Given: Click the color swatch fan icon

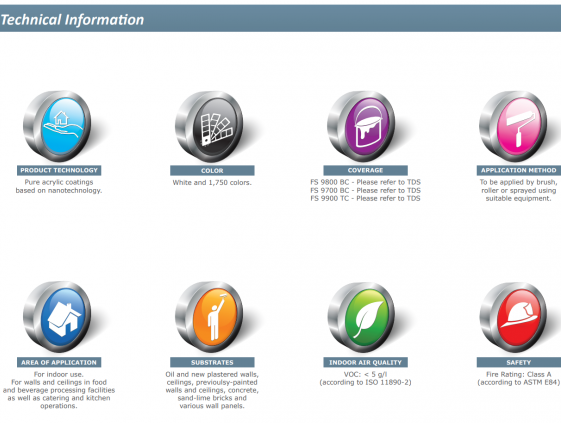Looking at the screenshot, I should coord(210,126).
